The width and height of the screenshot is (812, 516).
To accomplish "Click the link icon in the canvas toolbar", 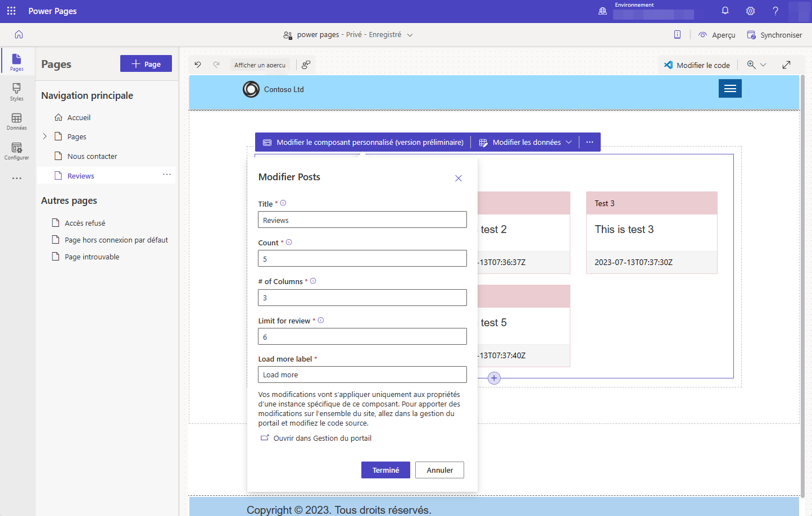I will [x=306, y=65].
